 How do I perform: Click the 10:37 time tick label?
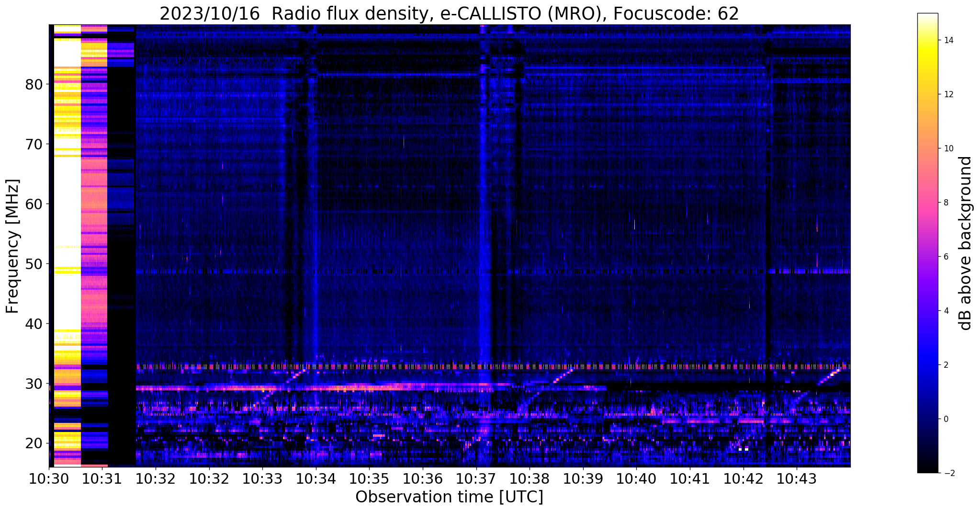[476, 478]
